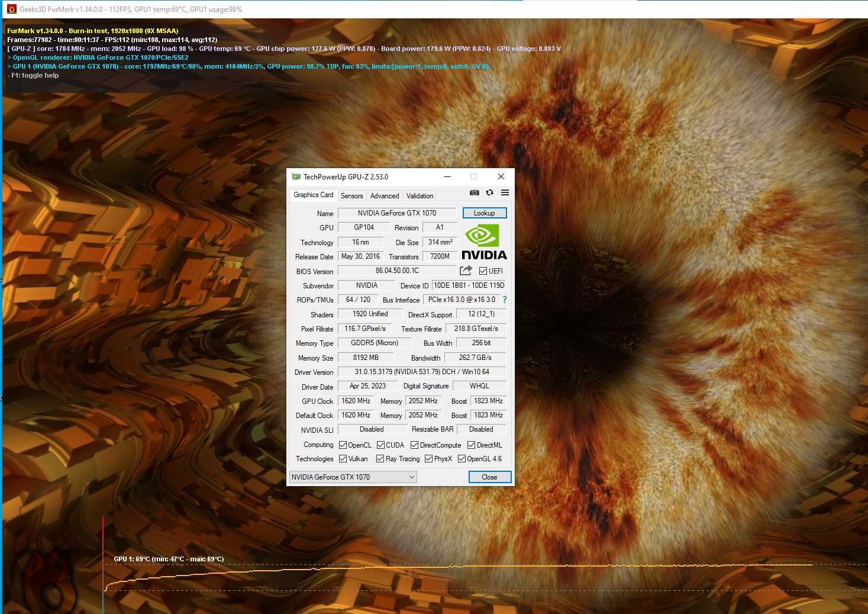Toggle the OpenGL 4.6 checkbox
The height and width of the screenshot is (614, 868).
[462, 459]
